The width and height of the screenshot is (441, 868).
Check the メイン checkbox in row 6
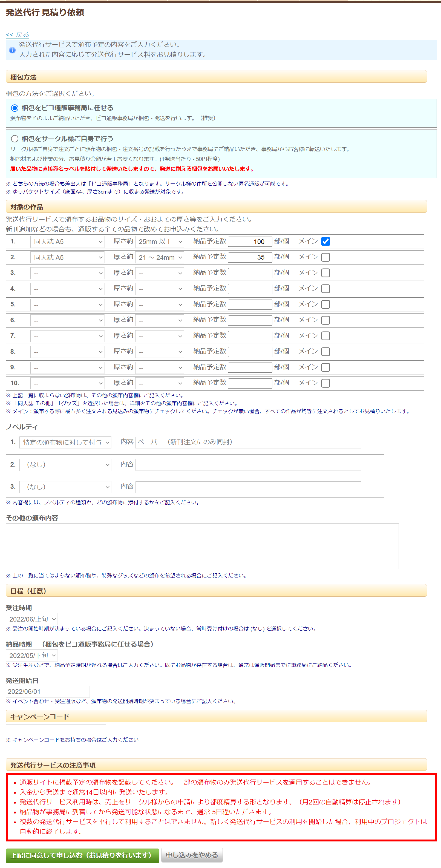click(x=325, y=320)
